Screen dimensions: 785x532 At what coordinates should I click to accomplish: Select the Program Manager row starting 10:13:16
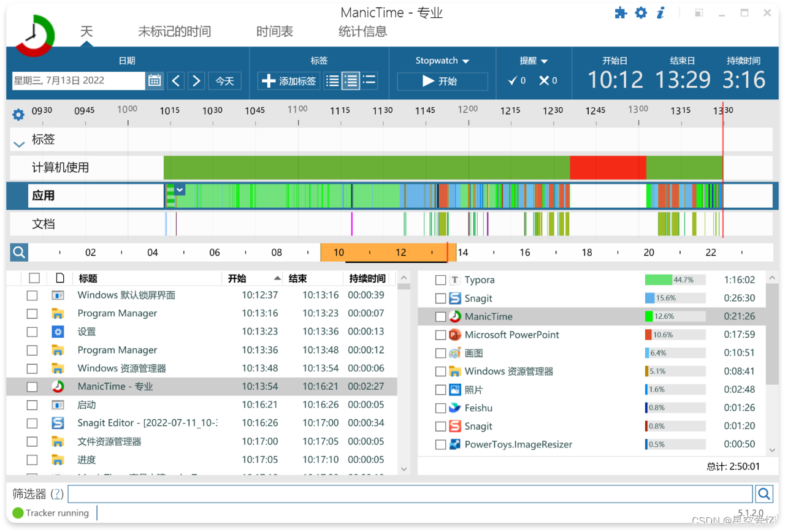click(202, 313)
